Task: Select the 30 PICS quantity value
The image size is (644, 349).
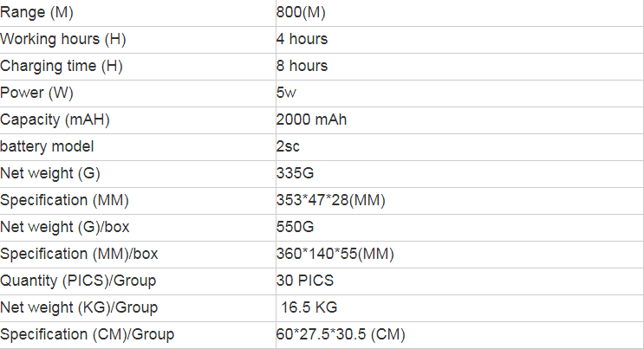Action: pyautogui.click(x=304, y=281)
